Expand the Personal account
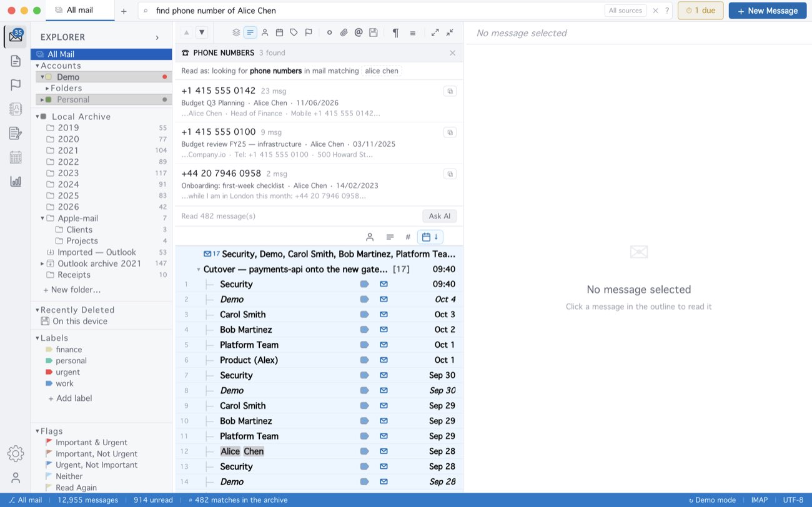Image resolution: width=812 pixels, height=507 pixels. click(42, 99)
